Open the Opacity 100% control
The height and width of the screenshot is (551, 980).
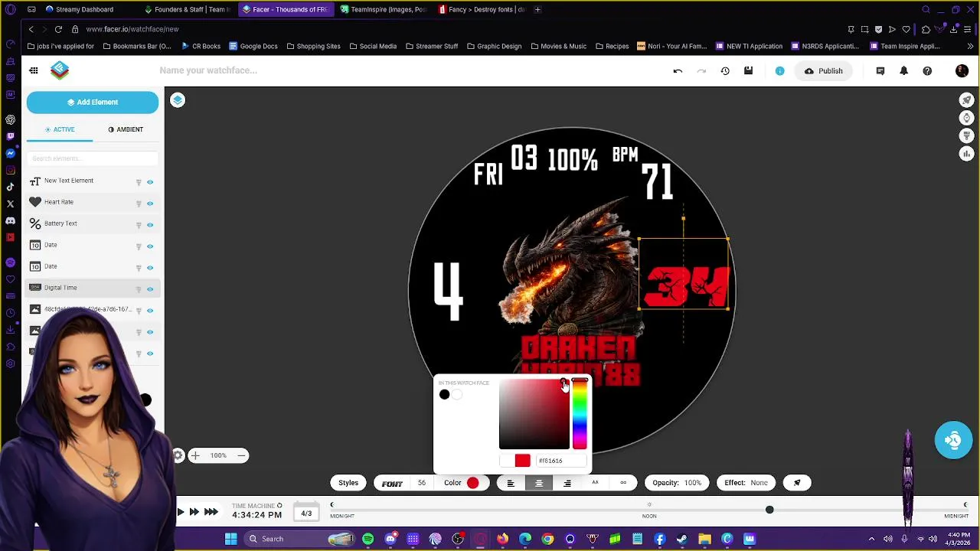(677, 483)
